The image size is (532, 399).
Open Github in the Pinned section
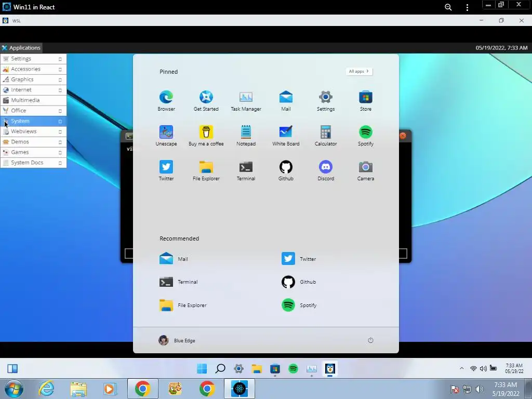click(x=286, y=170)
